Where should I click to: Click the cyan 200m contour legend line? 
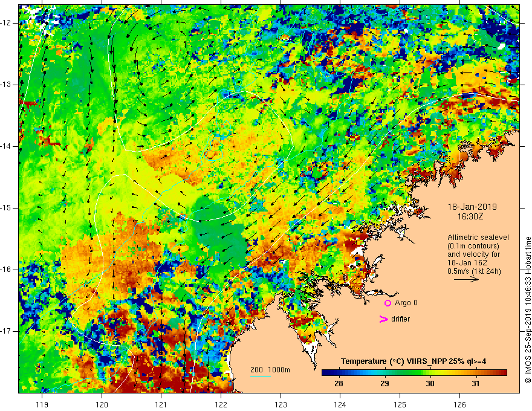(x=260, y=376)
